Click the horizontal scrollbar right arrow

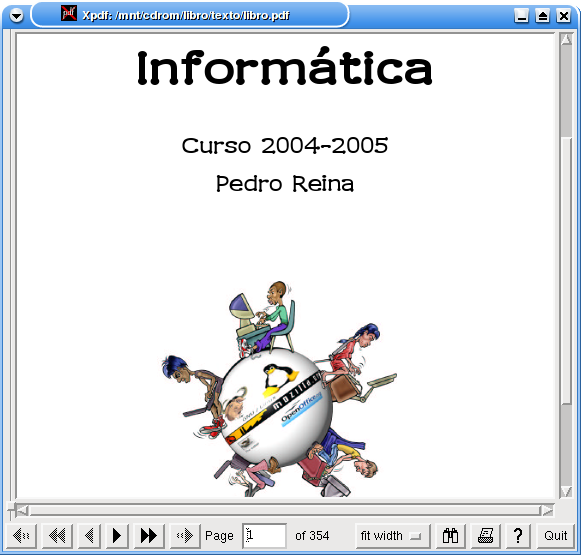(x=547, y=511)
